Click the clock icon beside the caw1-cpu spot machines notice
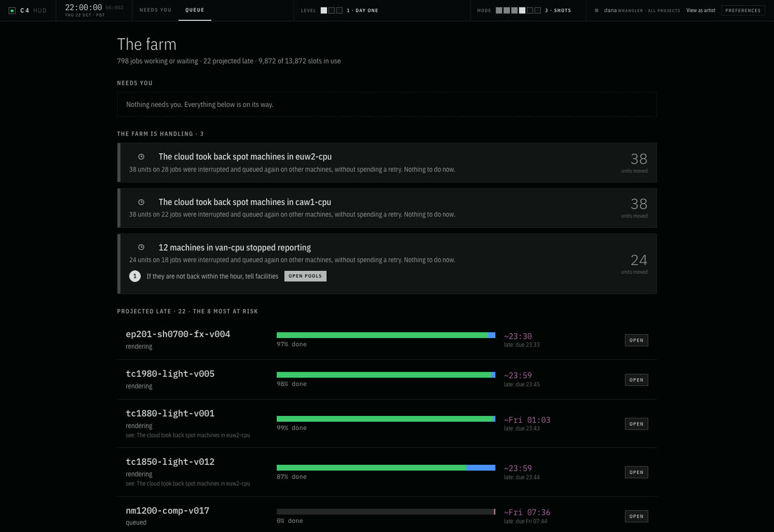 [141, 202]
